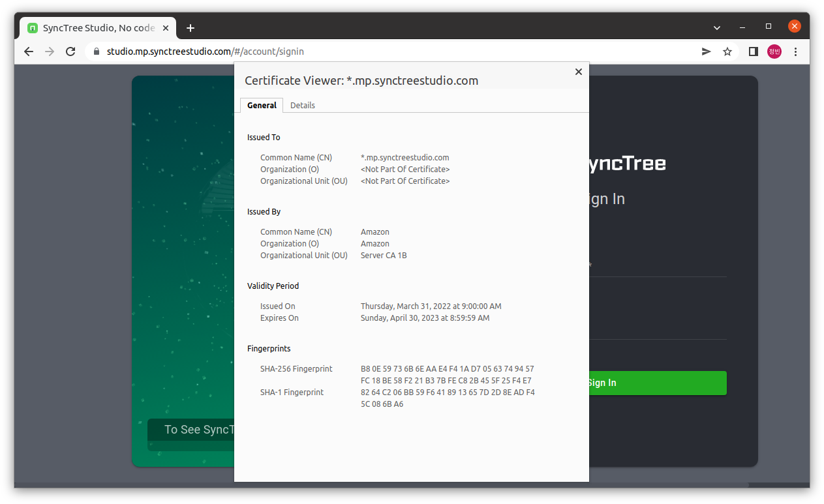Click the Issued By Organization Amazon value
This screenshot has width=824, height=504.
tap(374, 244)
